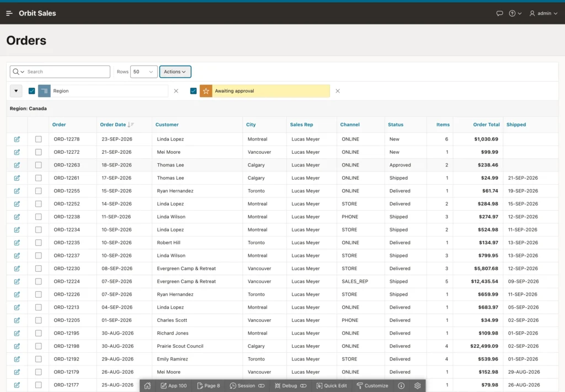
Task: Open the Actions menu
Action: tap(175, 72)
